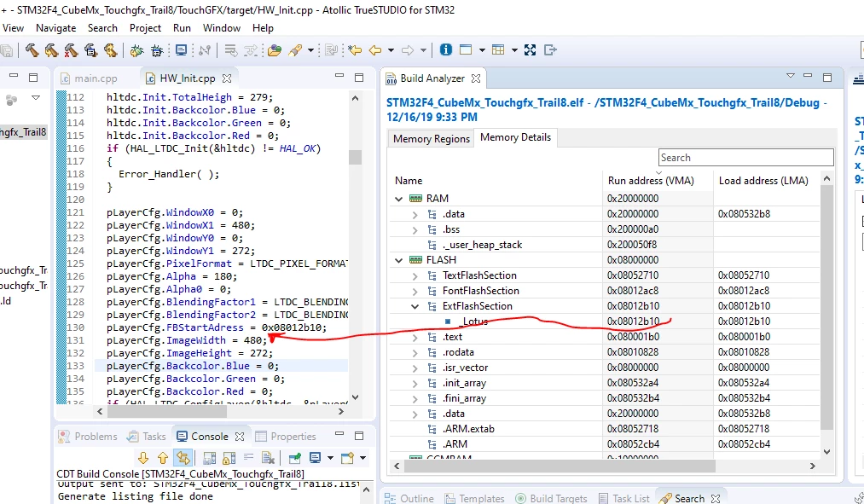Viewport: 864px width, 504px height.
Task: Click the Clear Console icon
Action: pyautogui.click(x=268, y=458)
